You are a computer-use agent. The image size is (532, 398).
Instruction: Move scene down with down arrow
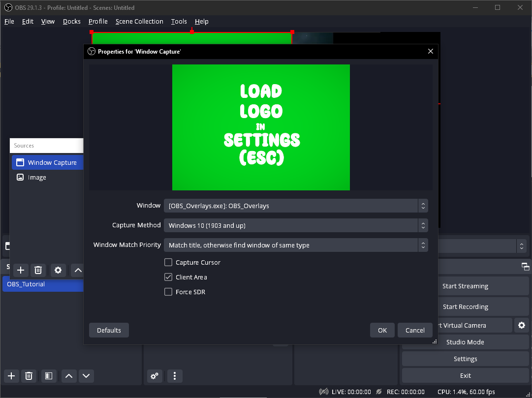click(86, 376)
